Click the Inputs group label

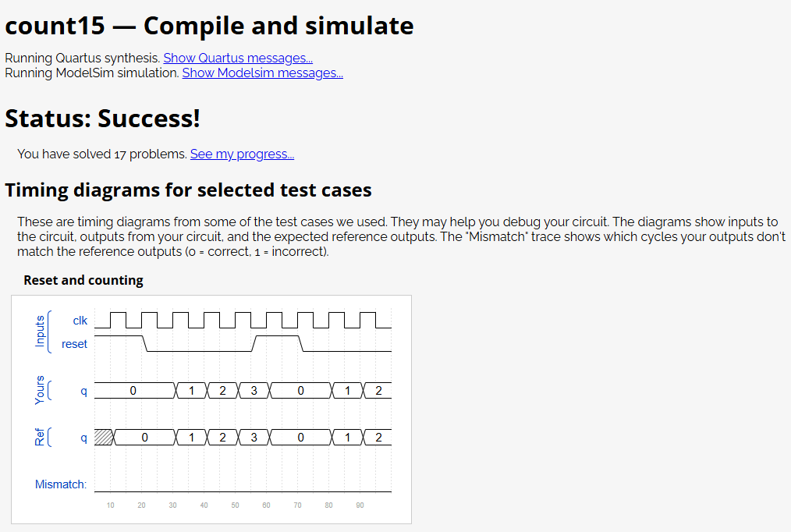click(40, 332)
